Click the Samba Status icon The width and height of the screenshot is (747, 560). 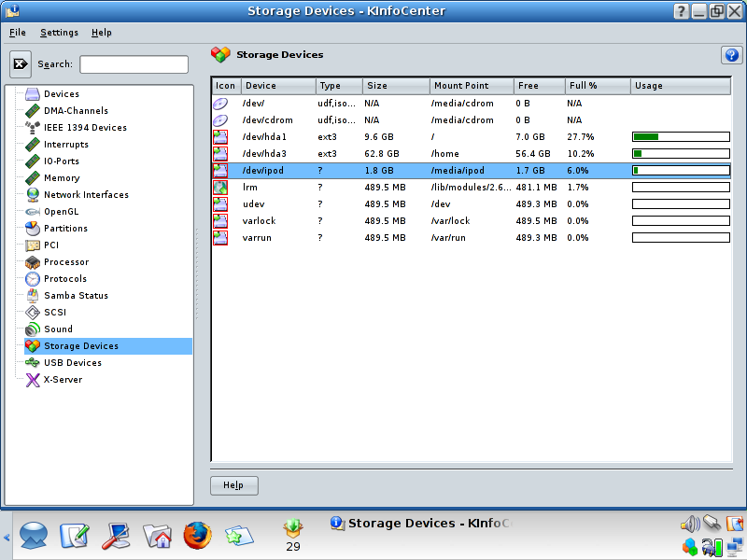(x=33, y=296)
